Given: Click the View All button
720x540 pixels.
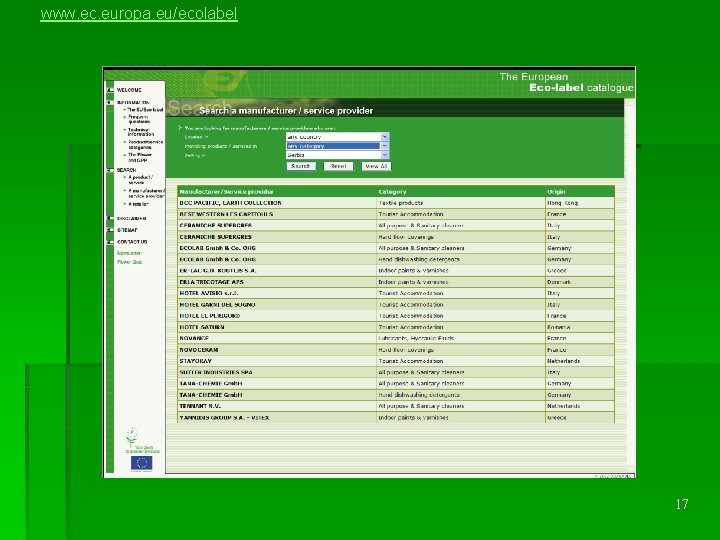Looking at the screenshot, I should click(x=376, y=166).
